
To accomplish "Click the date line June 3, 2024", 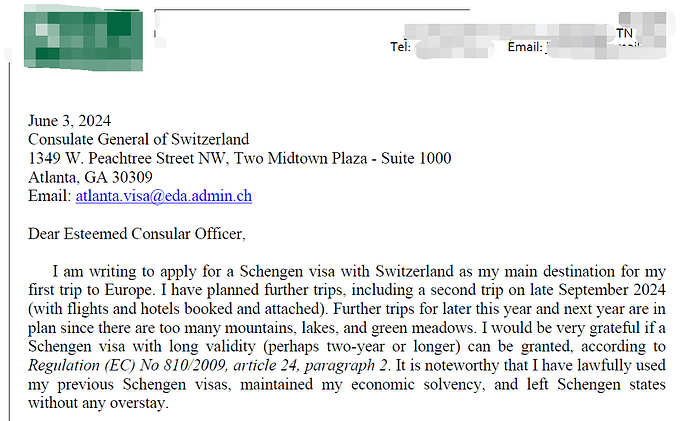I will (70, 121).
